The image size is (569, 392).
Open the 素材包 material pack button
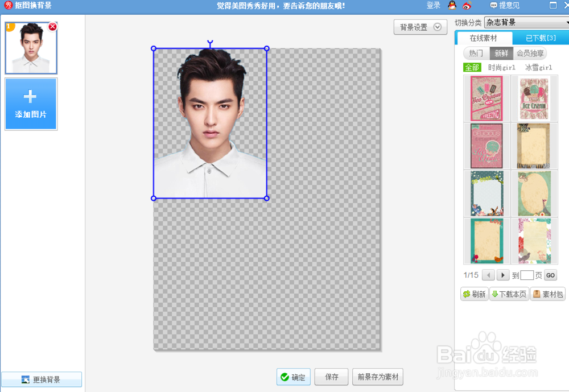point(548,294)
